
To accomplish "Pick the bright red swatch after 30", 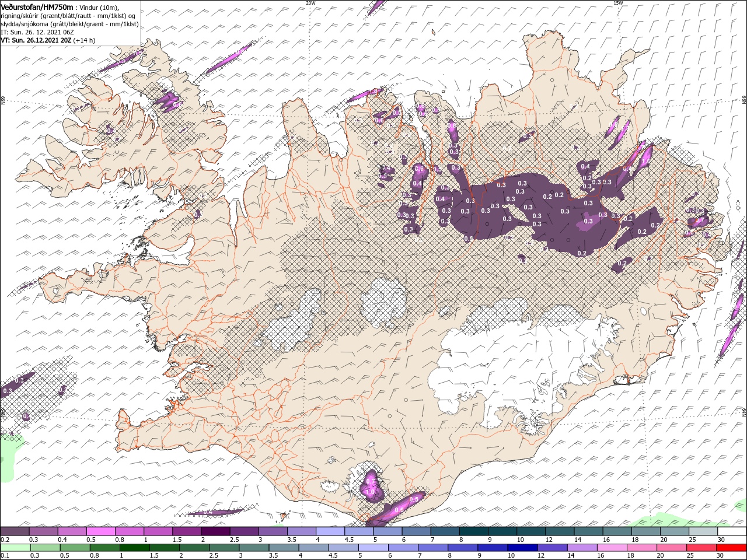I will (732, 548).
